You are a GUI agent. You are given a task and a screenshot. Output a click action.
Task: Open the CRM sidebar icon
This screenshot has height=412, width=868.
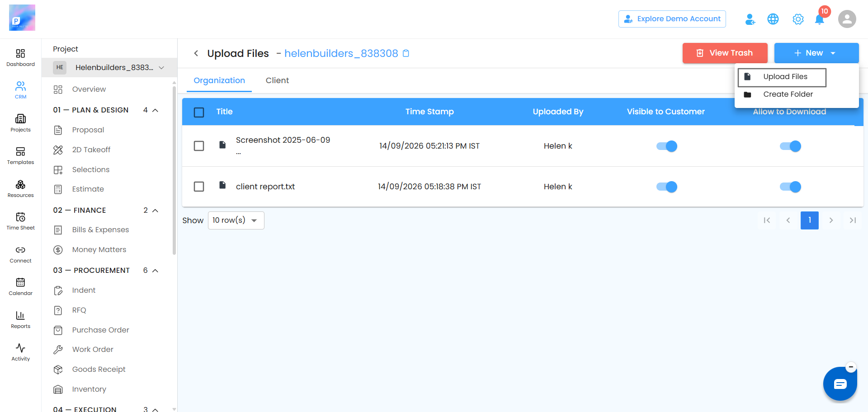pyautogui.click(x=20, y=90)
